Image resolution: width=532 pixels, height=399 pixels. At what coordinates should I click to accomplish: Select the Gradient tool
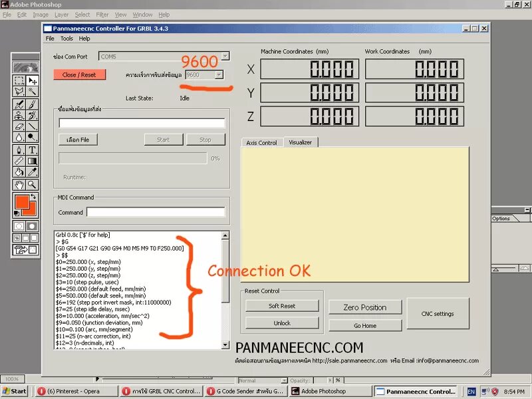click(32, 161)
